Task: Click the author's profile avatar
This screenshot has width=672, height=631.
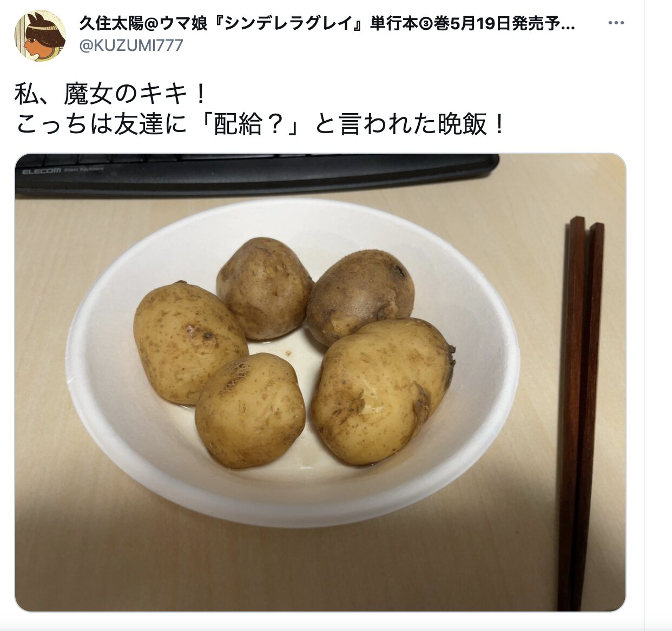Action: 40,36
